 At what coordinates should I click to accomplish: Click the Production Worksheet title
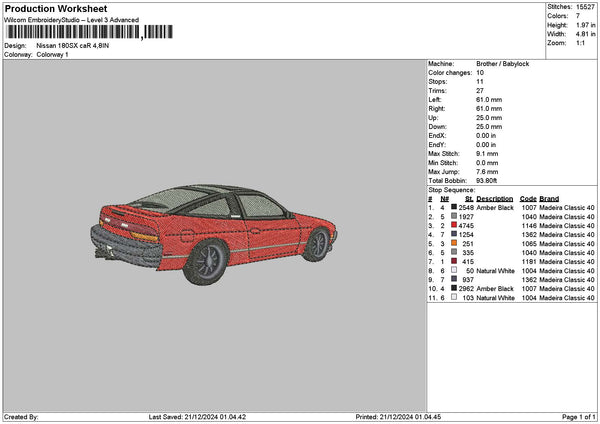tap(55, 9)
